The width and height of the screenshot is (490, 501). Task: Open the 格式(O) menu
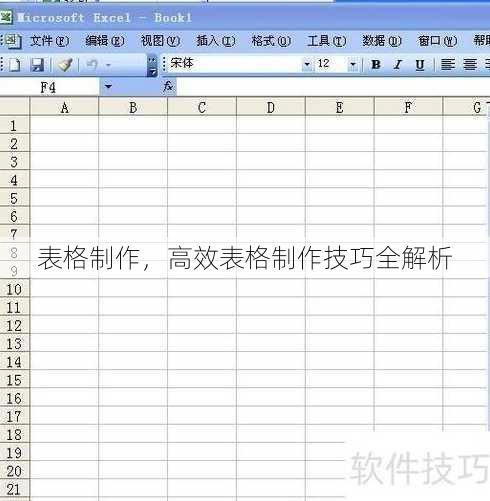click(x=271, y=41)
